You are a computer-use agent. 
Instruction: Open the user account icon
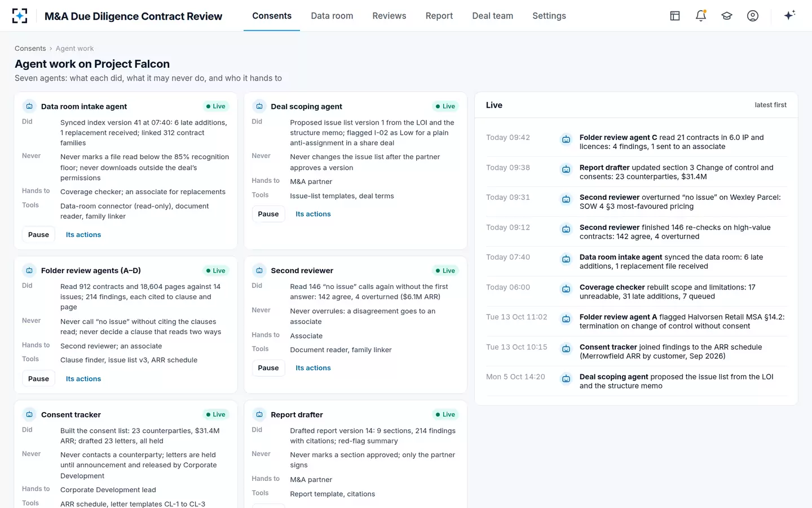click(753, 16)
